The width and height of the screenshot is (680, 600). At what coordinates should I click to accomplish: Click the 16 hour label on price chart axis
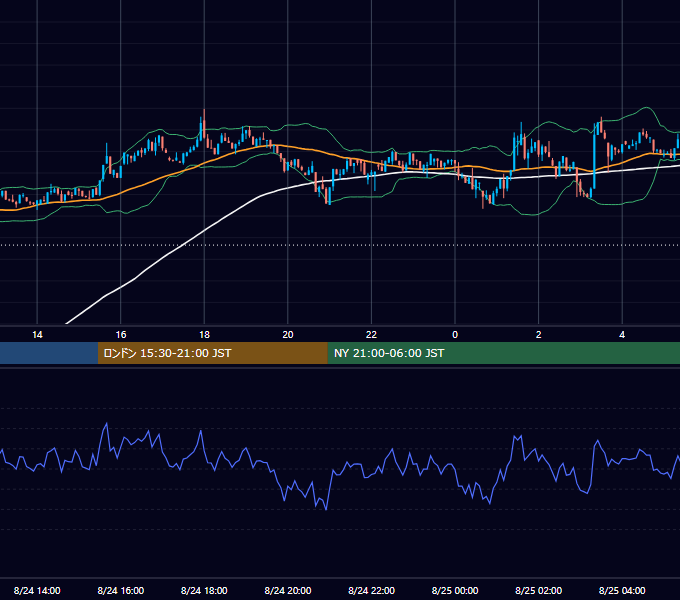pos(121,335)
